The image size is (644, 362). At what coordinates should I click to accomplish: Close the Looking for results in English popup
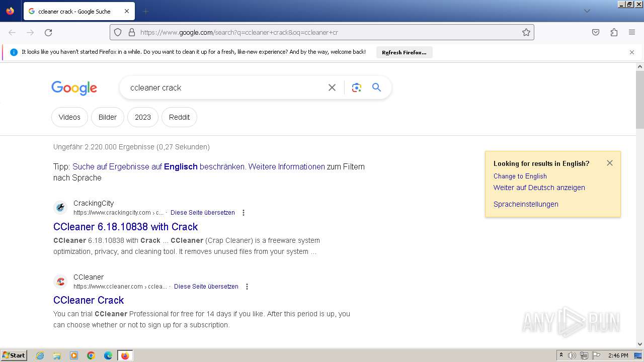610,163
